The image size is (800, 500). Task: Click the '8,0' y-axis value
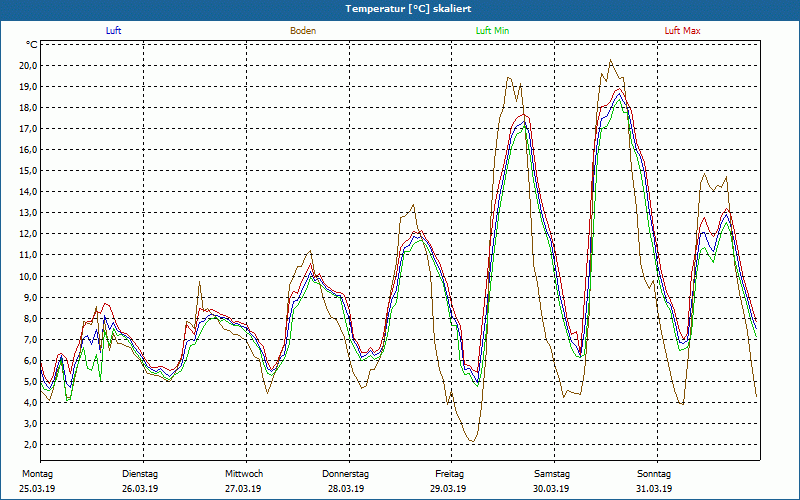pyautogui.click(x=30, y=318)
